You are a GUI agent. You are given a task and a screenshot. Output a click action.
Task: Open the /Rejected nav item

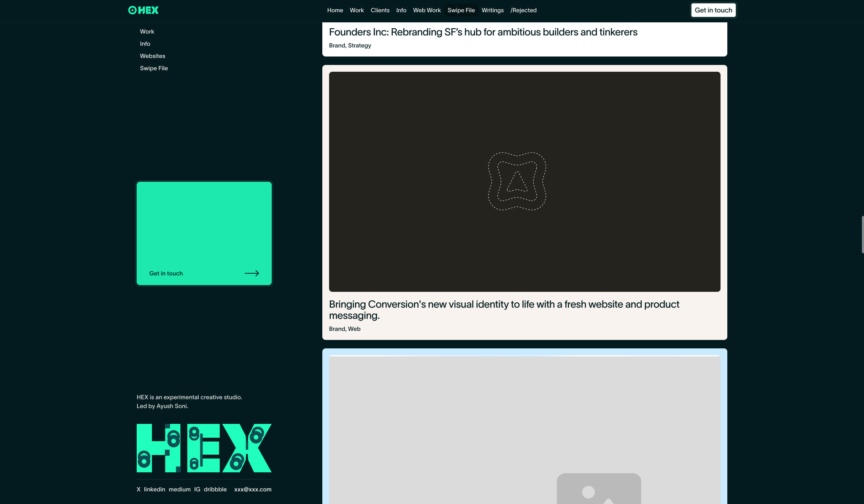(x=524, y=10)
